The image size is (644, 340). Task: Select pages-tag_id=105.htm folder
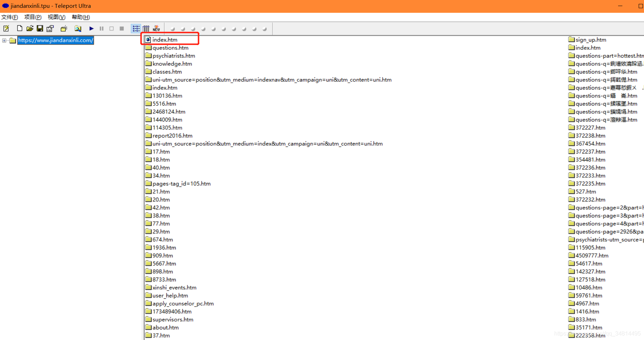tap(182, 184)
